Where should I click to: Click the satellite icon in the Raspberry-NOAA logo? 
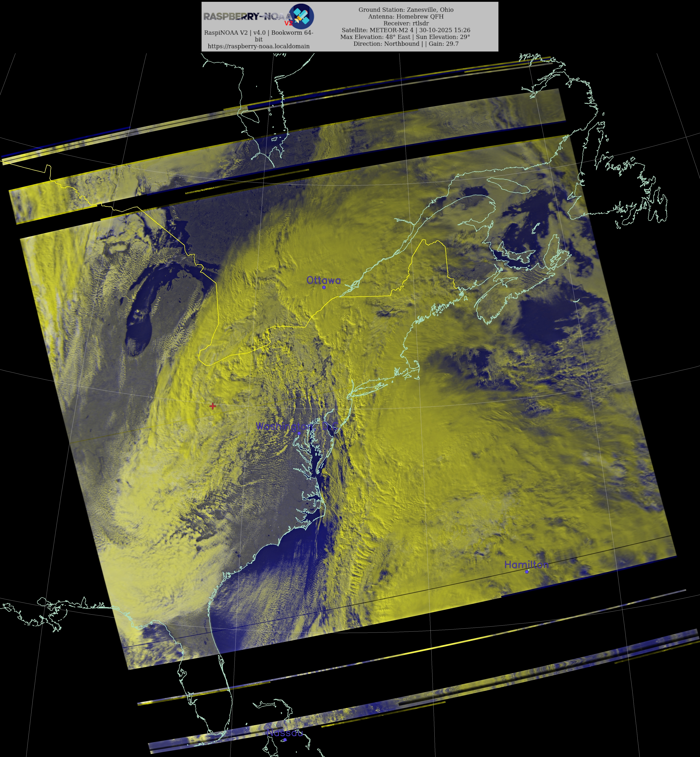tap(302, 16)
